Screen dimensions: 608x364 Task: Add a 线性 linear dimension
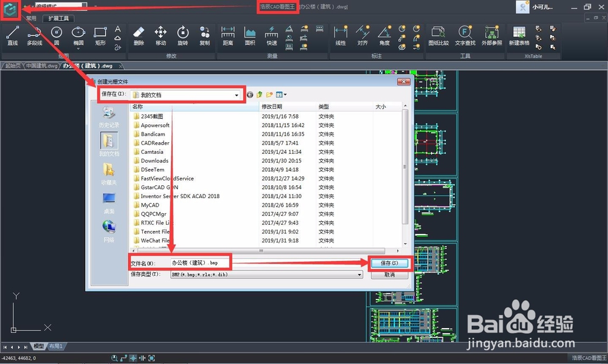(340, 36)
